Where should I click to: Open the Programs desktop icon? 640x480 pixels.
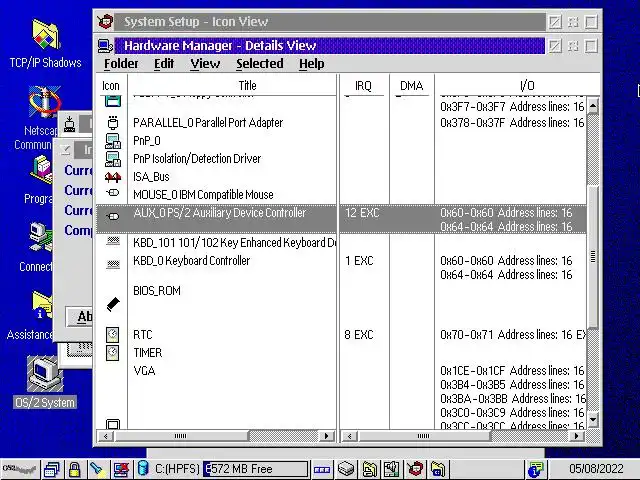[42, 171]
